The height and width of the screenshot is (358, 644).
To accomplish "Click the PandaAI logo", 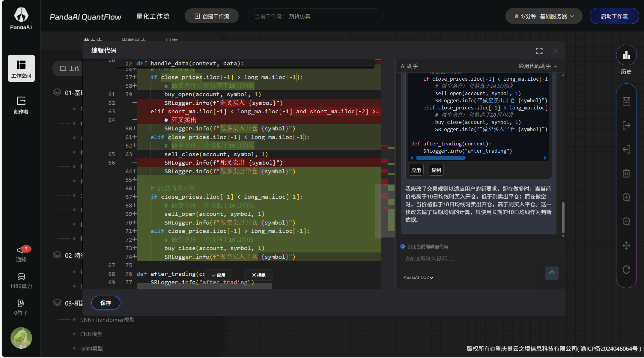I will click(21, 19).
